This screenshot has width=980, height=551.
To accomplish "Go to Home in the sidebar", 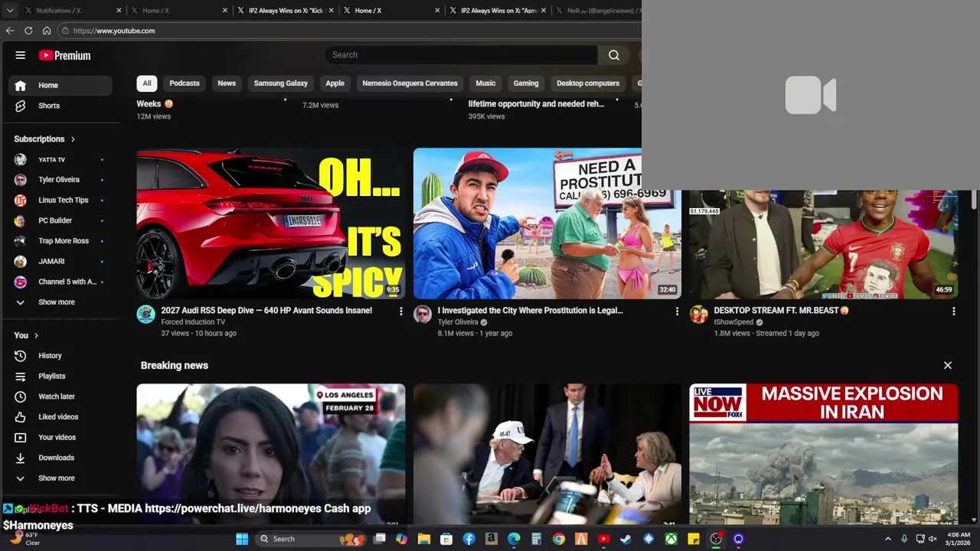I will 60,85.
